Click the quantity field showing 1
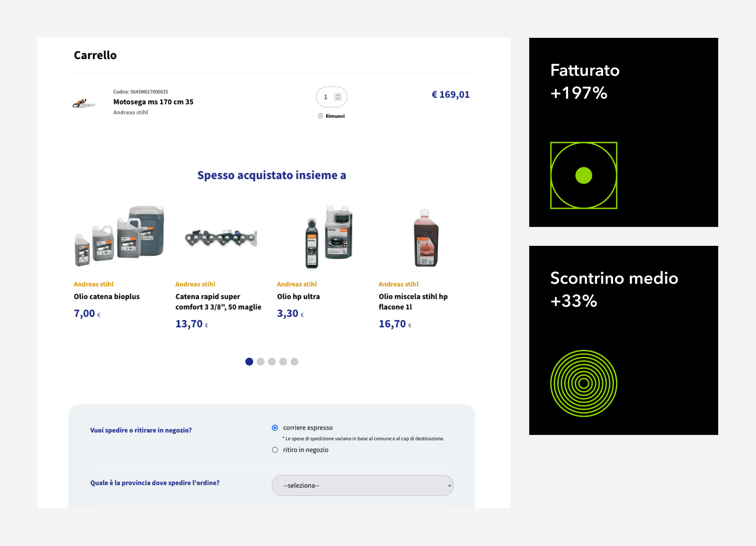This screenshot has height=546, width=756. [x=326, y=97]
